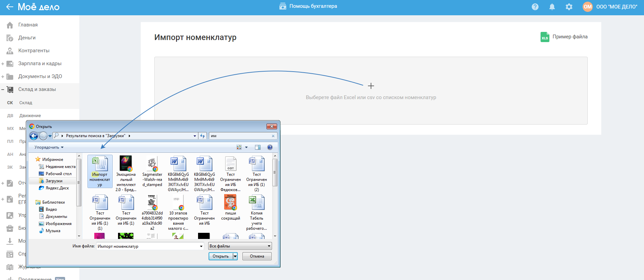Select the Движение submenu item
This screenshot has width=644, height=280.
[30, 115]
